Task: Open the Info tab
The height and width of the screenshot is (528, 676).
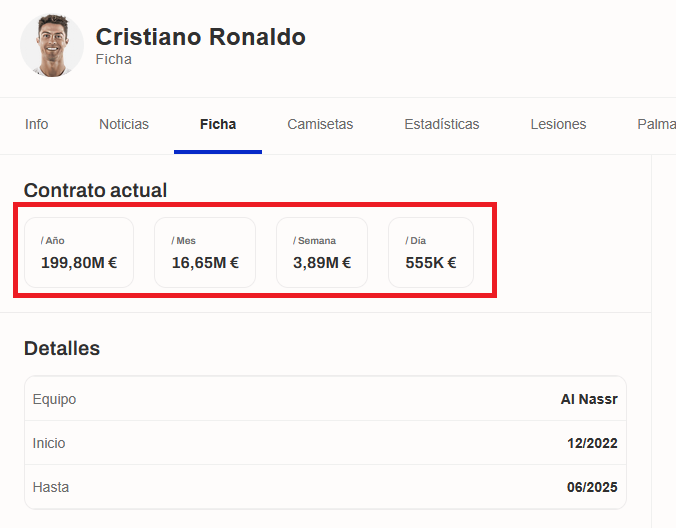Action: [37, 124]
